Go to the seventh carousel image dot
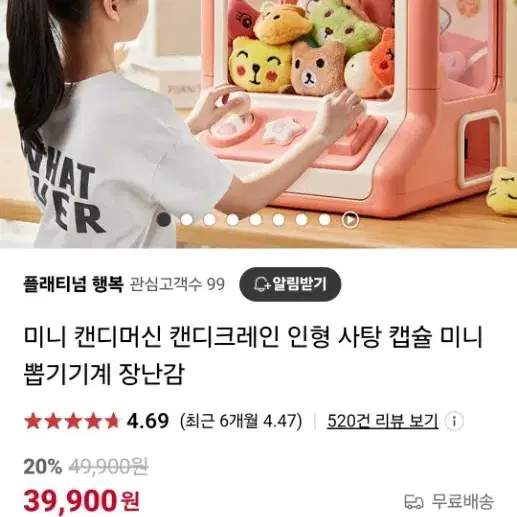Image resolution: width=517 pixels, height=517 pixels. (302, 220)
